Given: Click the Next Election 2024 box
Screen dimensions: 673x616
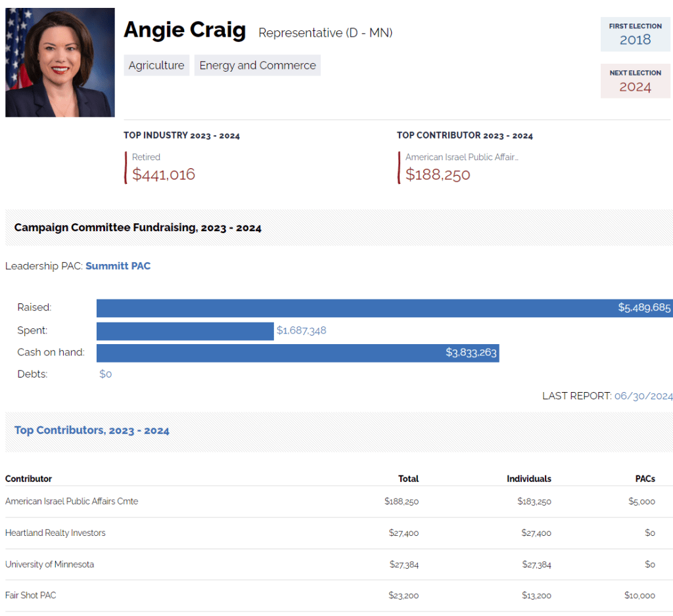Looking at the screenshot, I should tap(635, 81).
